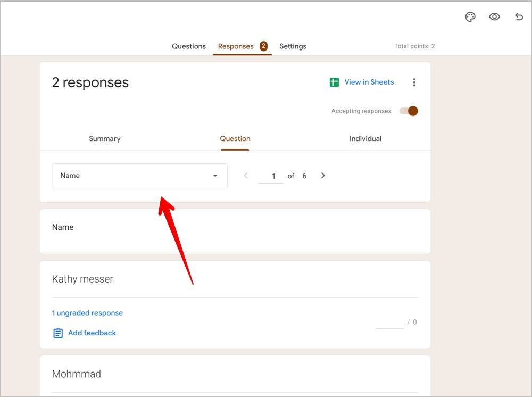Click the undo arrow icon

click(519, 16)
